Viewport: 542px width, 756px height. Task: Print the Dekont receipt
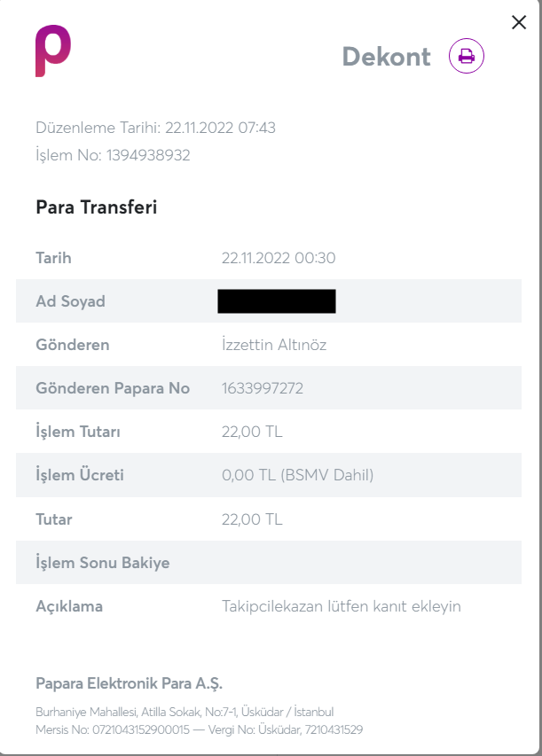coord(467,57)
